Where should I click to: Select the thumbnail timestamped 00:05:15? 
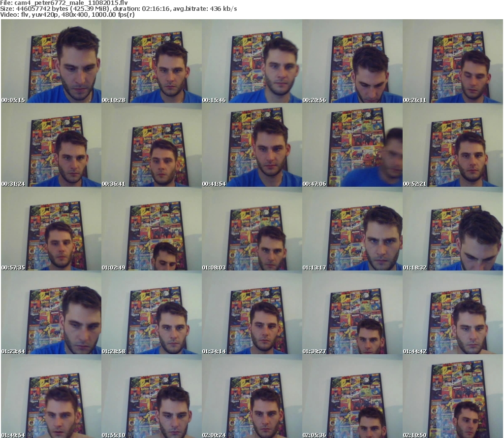pyautogui.click(x=51, y=61)
